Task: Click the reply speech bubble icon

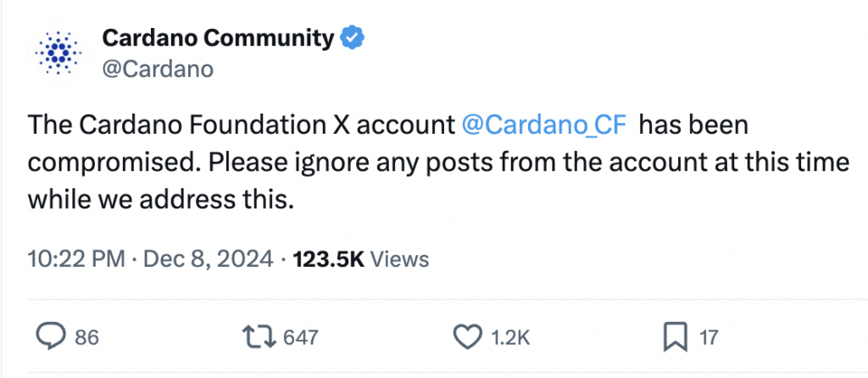Action: tap(50, 336)
